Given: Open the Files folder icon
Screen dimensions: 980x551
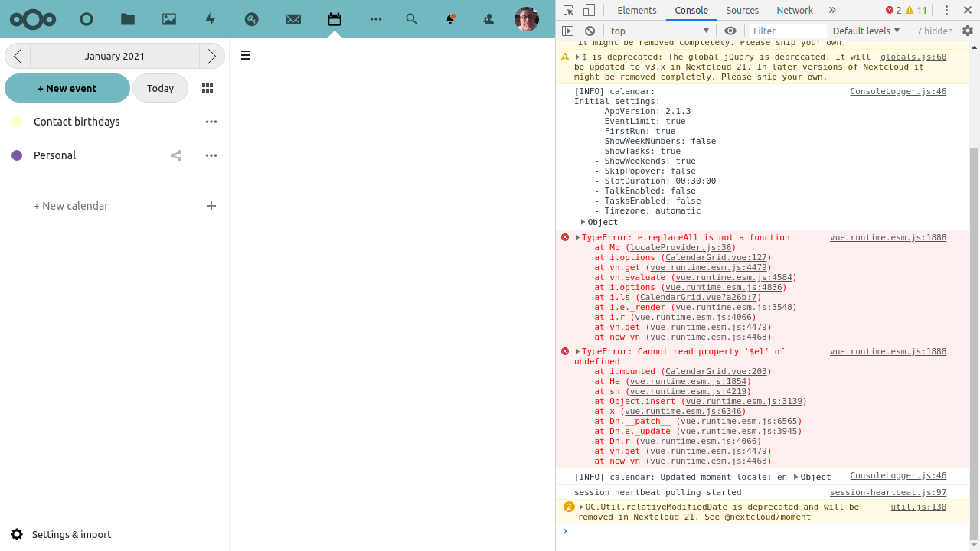Looking at the screenshot, I should pos(128,19).
